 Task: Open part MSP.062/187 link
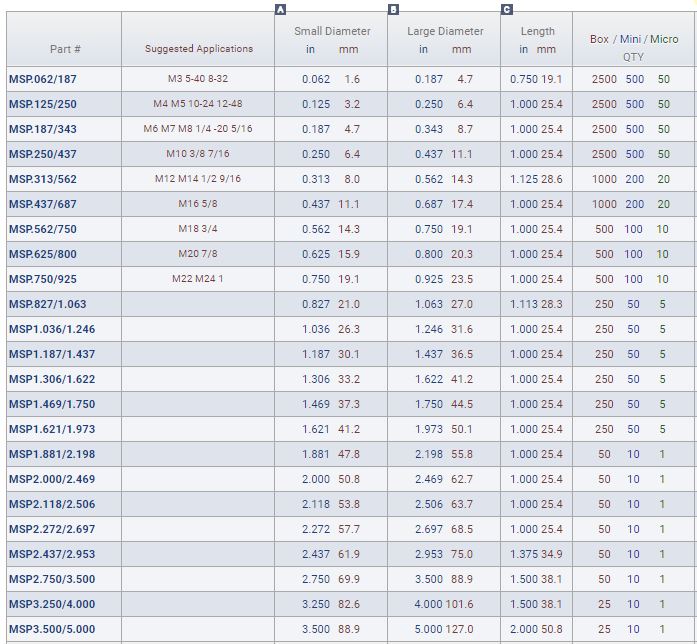[42, 79]
